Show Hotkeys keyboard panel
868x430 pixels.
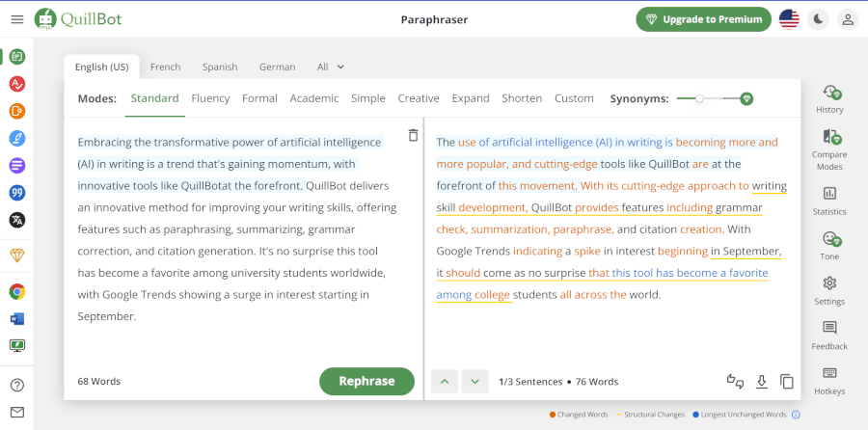coord(829,381)
